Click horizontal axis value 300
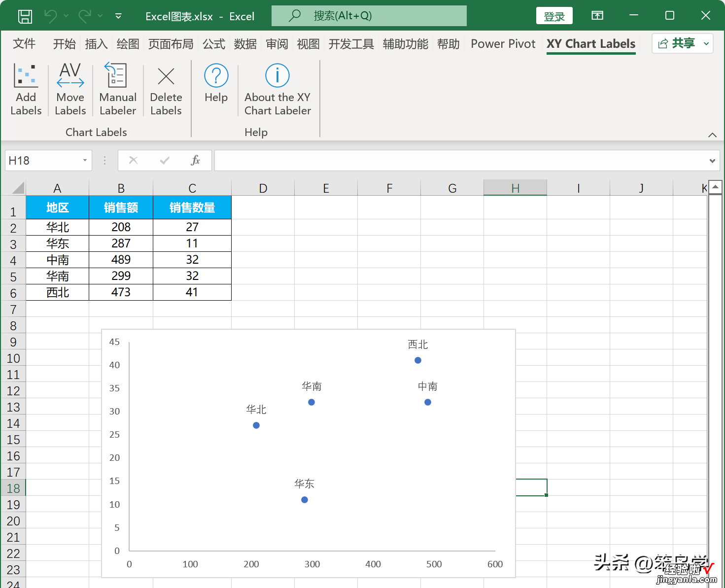The width and height of the screenshot is (725, 588). (x=312, y=564)
